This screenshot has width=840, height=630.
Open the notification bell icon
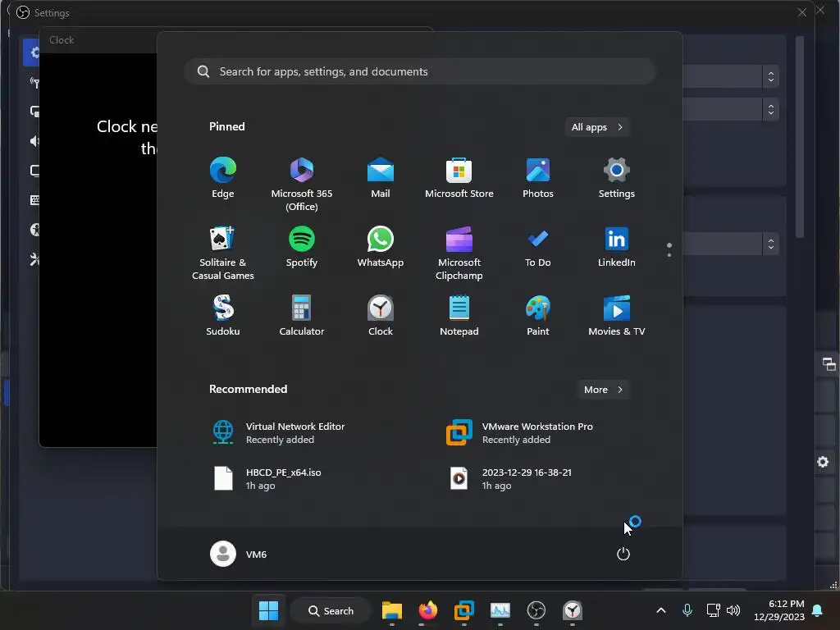point(818,610)
